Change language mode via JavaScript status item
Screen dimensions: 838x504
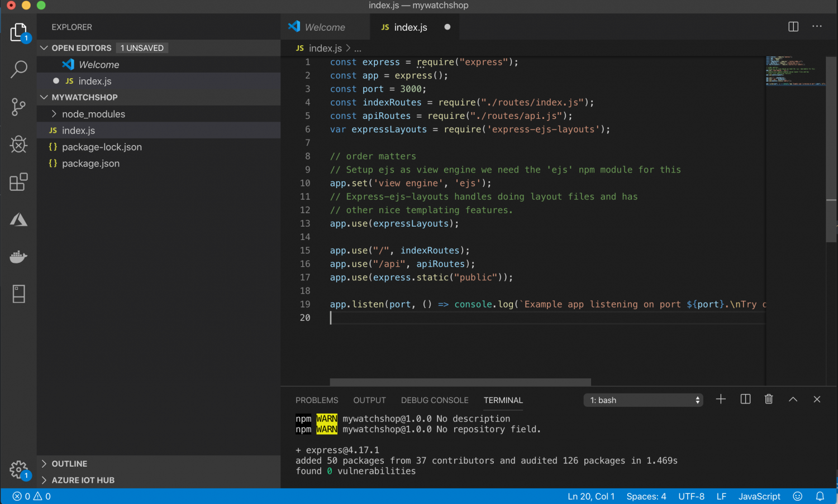759,496
